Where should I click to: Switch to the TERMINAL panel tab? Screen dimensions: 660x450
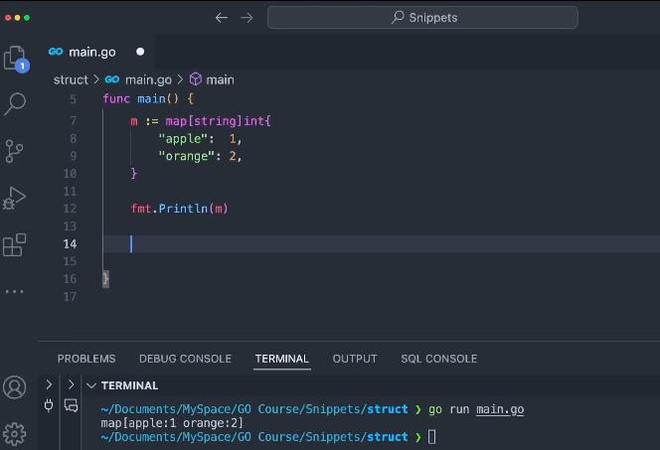[x=282, y=359]
